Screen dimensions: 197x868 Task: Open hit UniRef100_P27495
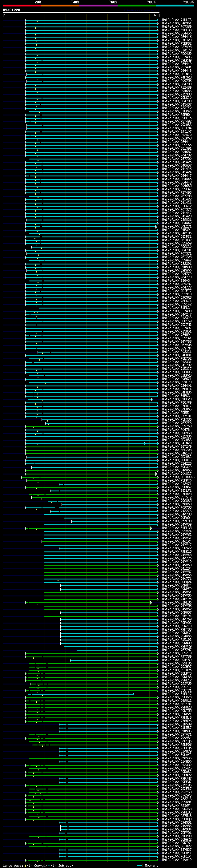(177, 47)
